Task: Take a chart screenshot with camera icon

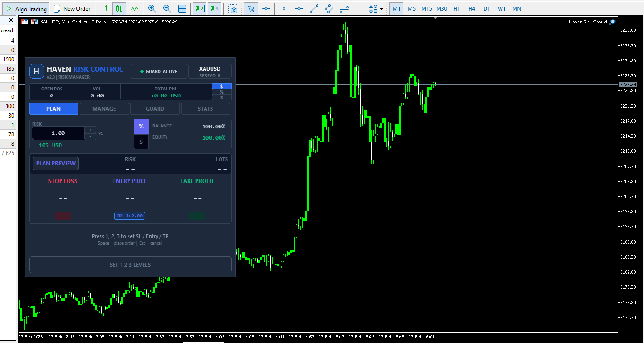Action: [x=233, y=8]
